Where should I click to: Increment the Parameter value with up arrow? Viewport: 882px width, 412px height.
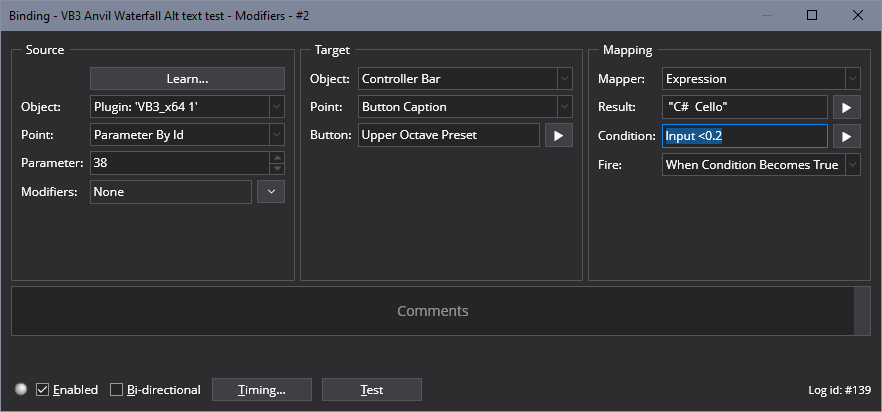click(x=277, y=158)
